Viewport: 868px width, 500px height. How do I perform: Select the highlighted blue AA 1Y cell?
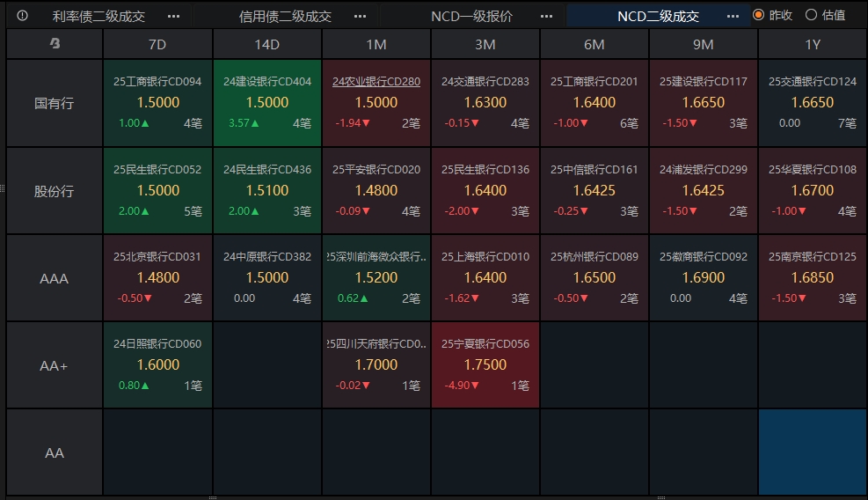[812, 452]
